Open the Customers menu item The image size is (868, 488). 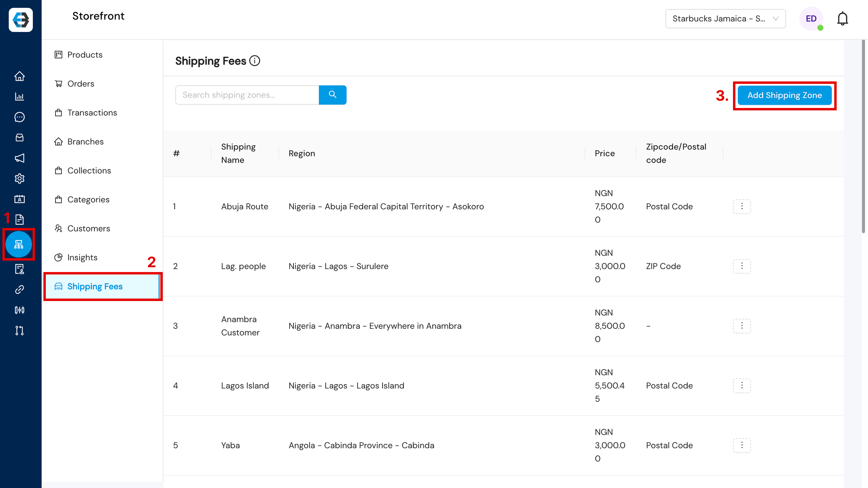tap(88, 228)
